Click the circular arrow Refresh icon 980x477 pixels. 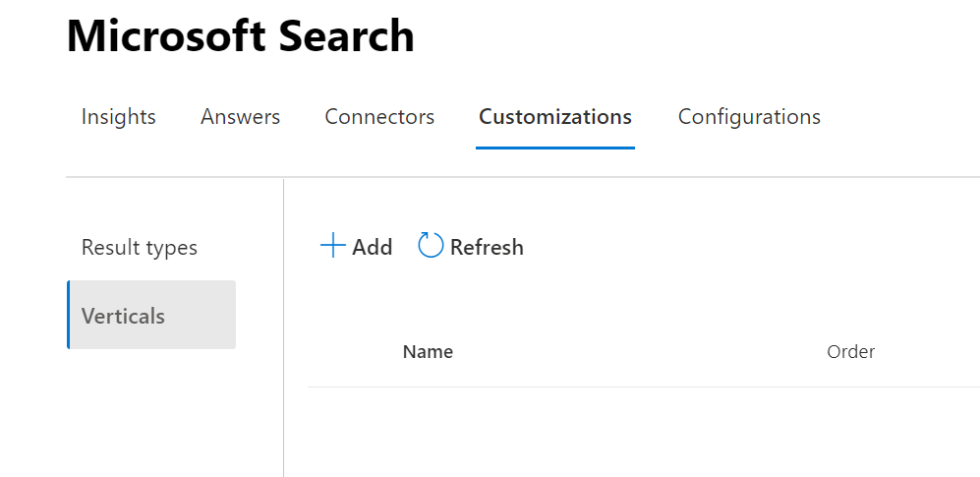431,246
